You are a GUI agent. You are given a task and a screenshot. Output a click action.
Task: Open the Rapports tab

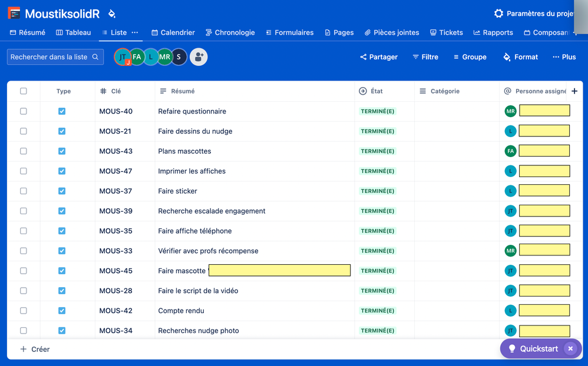pos(493,32)
